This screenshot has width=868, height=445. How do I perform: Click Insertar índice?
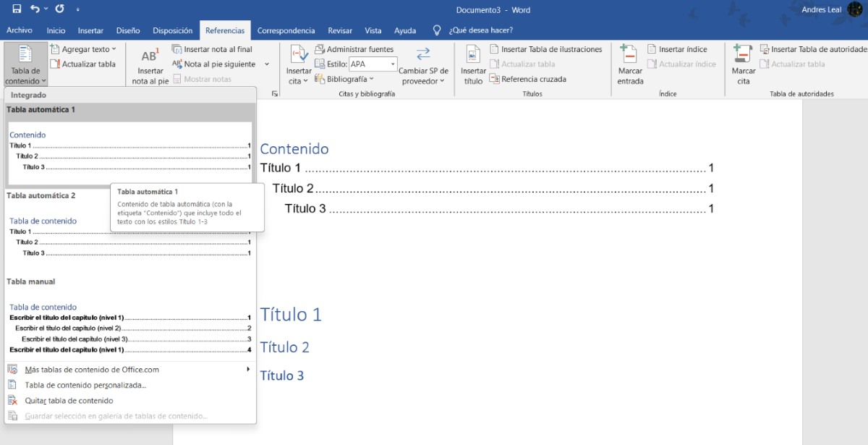(x=677, y=49)
